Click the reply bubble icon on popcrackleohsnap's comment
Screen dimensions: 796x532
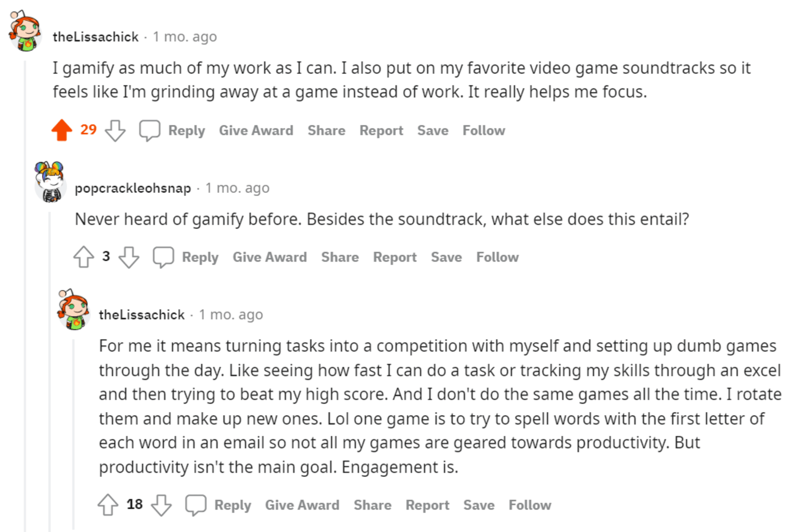[163, 257]
